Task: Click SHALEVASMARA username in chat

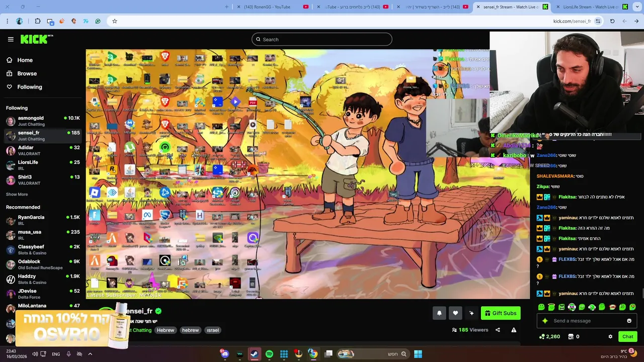Action: tap(555, 176)
